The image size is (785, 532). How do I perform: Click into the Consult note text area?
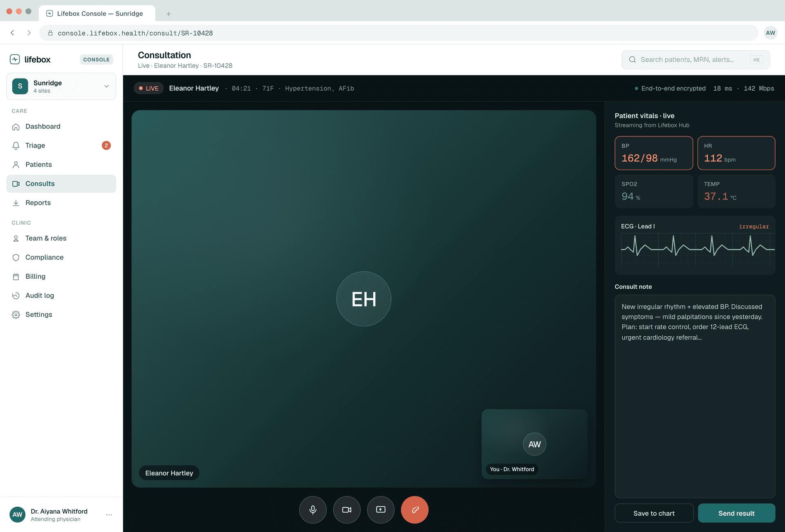[695, 396]
